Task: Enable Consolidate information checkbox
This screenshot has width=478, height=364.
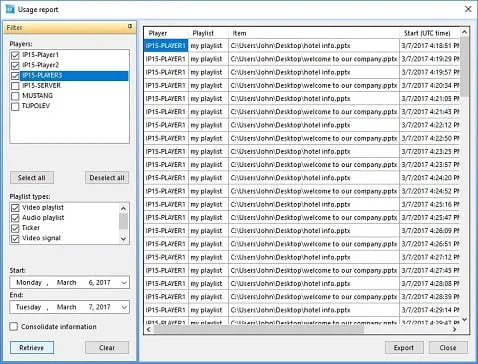Action: click(14, 327)
